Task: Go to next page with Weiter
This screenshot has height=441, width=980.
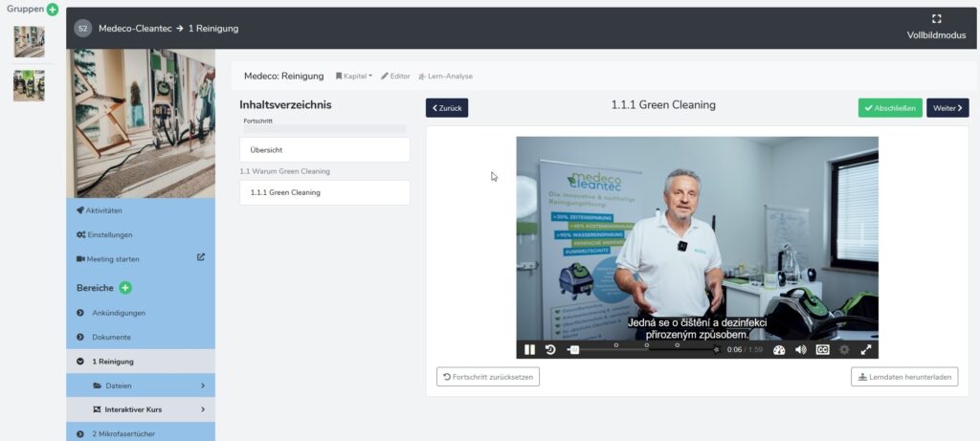Action: pyautogui.click(x=947, y=108)
